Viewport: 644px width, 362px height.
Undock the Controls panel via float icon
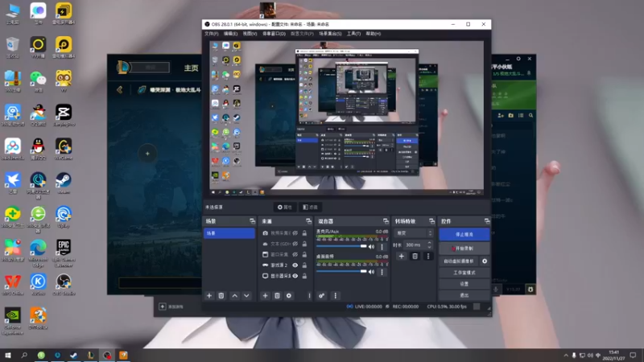tap(487, 221)
